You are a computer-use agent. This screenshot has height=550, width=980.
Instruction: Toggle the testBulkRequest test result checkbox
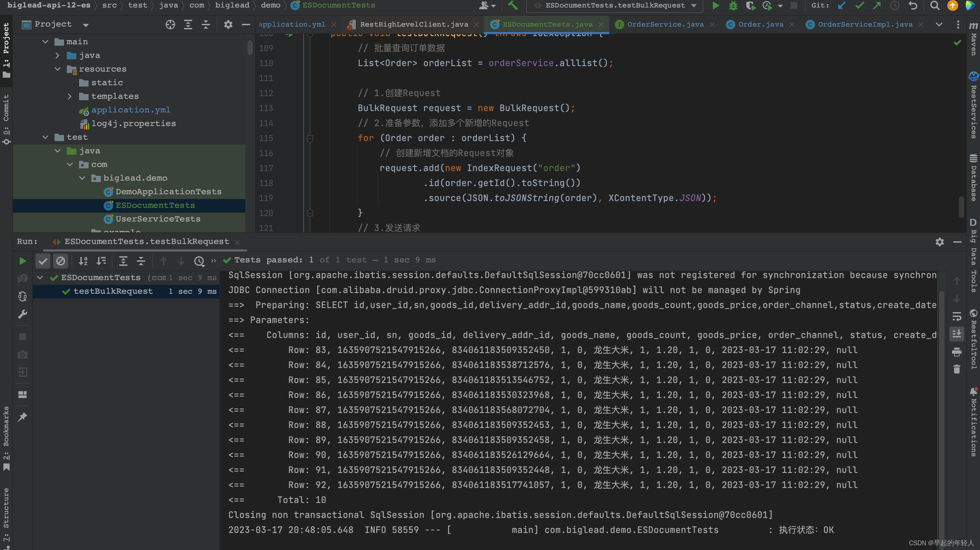click(x=66, y=290)
